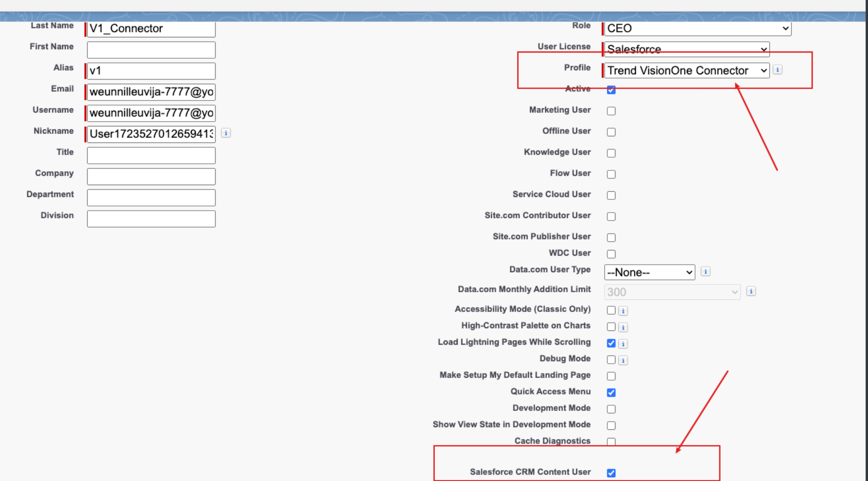View info for Load Lightning Pages option

click(623, 343)
